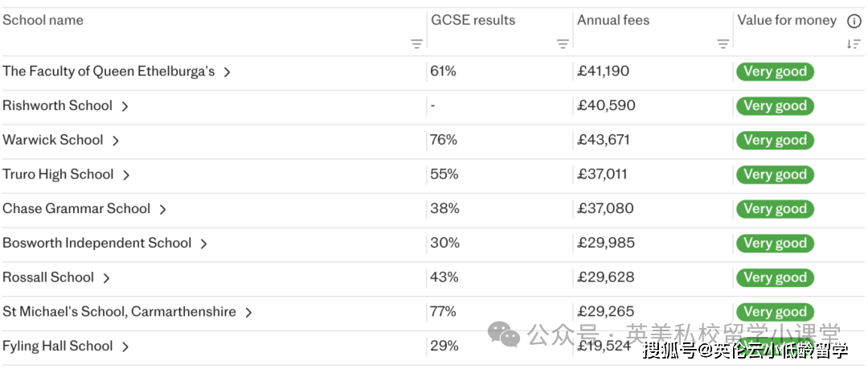The height and width of the screenshot is (369, 868).
Task: Click the Annual fees filter icon
Action: tap(723, 44)
